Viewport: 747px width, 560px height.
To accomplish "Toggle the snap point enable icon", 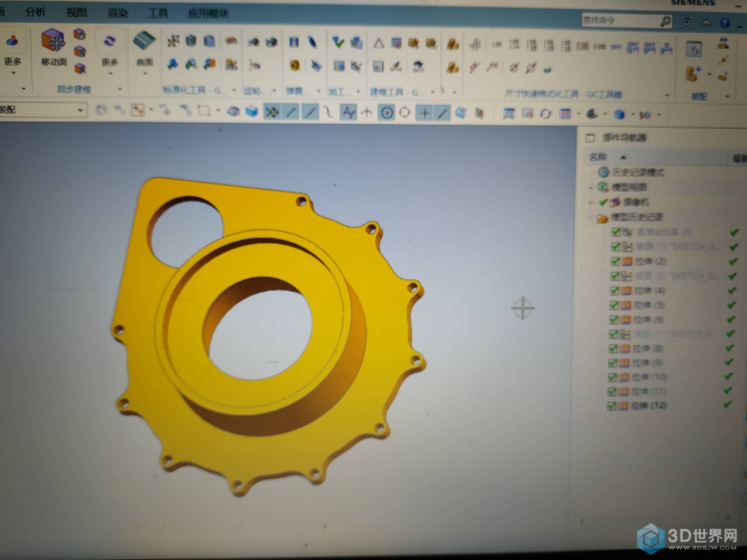I will (272, 112).
